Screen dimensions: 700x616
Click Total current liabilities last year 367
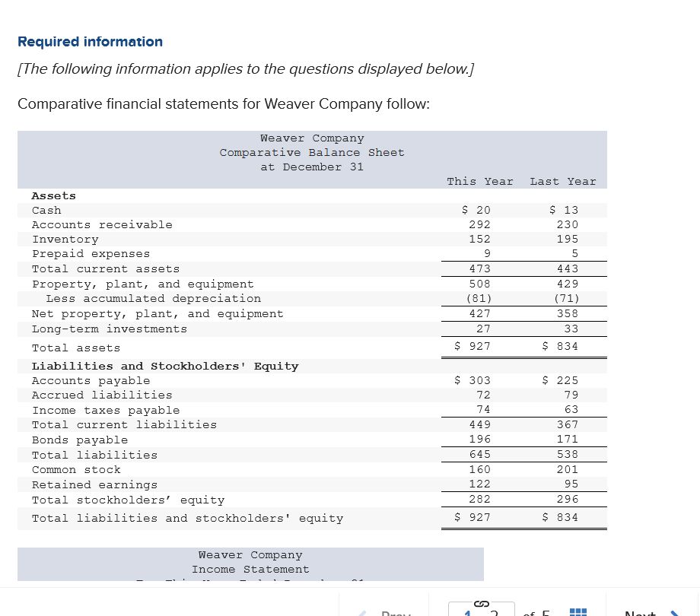568,424
